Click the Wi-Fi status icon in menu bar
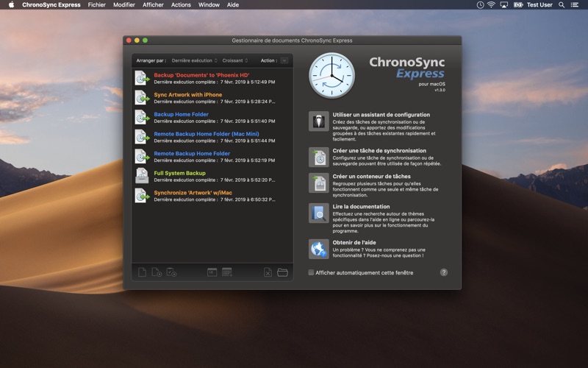Viewport: 588px width, 368px height. pos(491,5)
